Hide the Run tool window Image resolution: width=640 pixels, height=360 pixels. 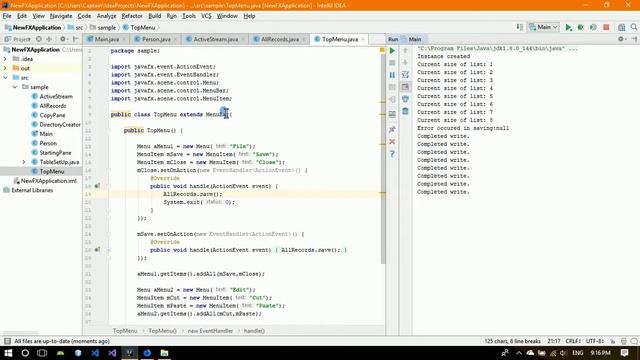[x=634, y=39]
